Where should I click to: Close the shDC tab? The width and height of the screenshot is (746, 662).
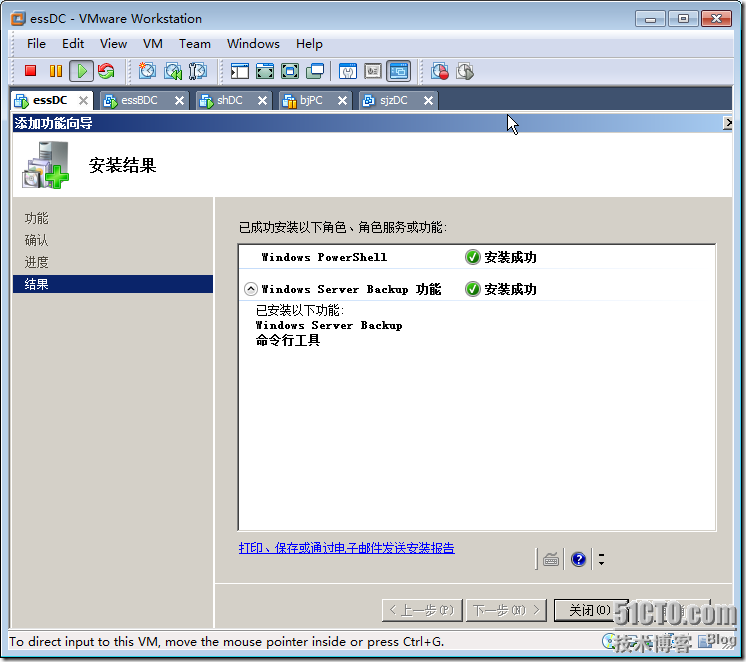click(x=262, y=100)
